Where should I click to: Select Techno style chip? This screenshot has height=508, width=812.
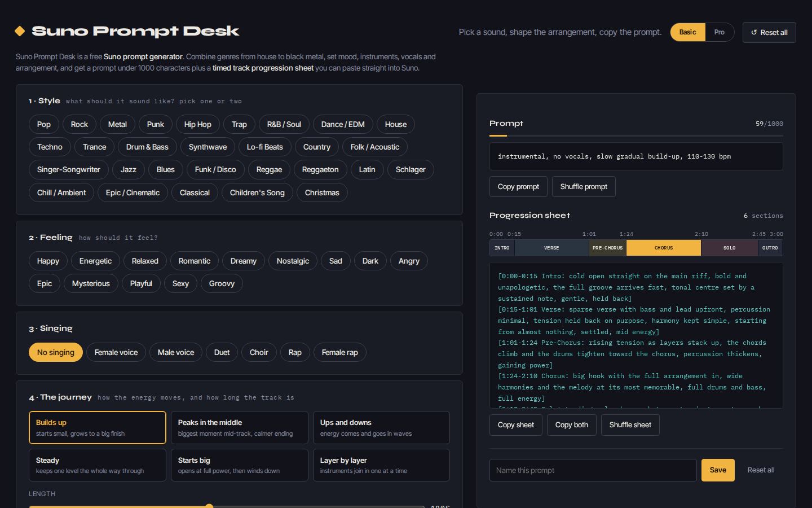coord(50,147)
